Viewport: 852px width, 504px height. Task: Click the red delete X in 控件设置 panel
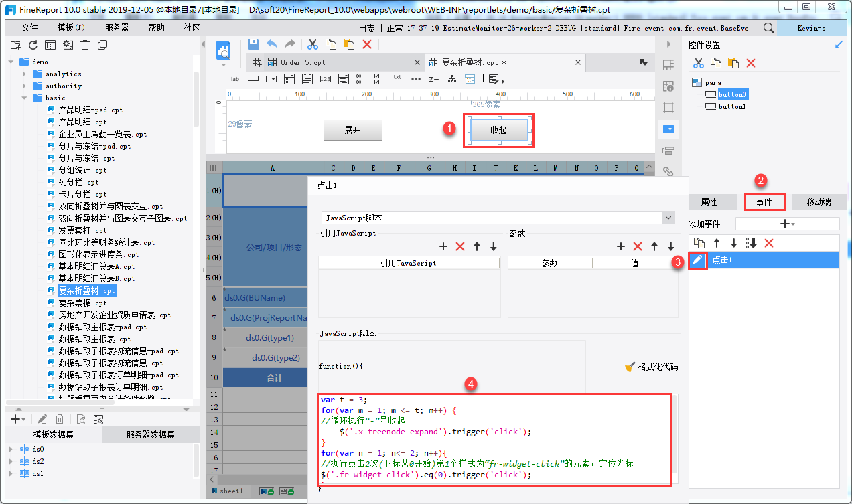pos(751,63)
